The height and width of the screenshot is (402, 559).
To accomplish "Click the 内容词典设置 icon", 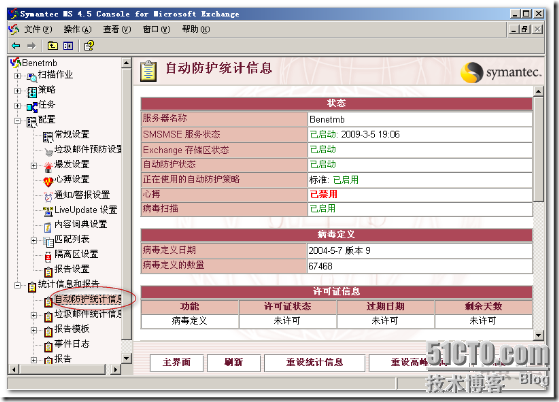I will coord(48,226).
